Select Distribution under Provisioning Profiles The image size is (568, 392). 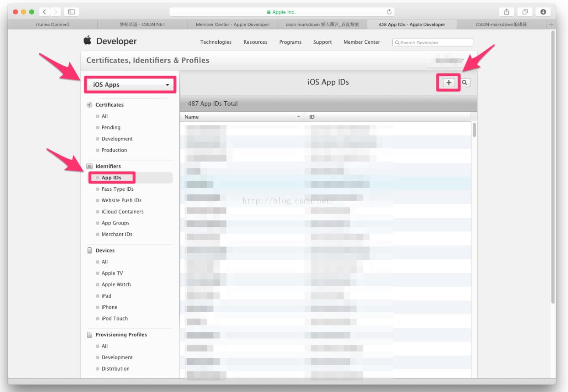[116, 369]
